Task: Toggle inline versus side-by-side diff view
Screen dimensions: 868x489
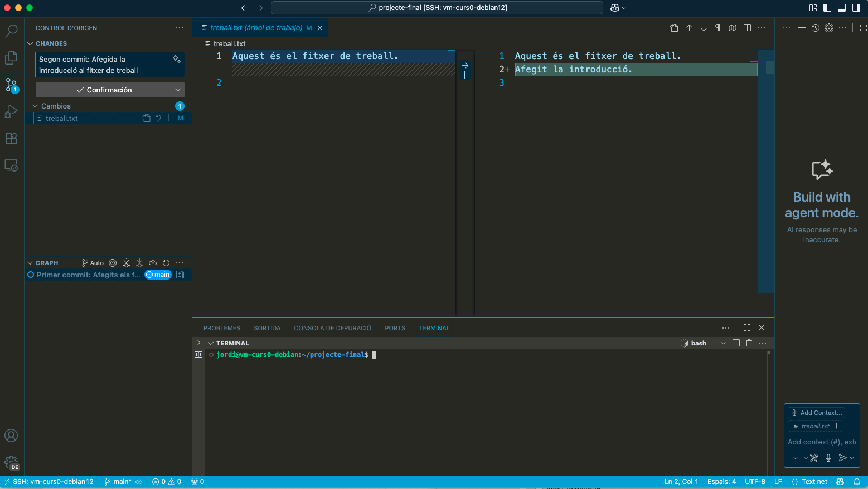Action: [747, 28]
